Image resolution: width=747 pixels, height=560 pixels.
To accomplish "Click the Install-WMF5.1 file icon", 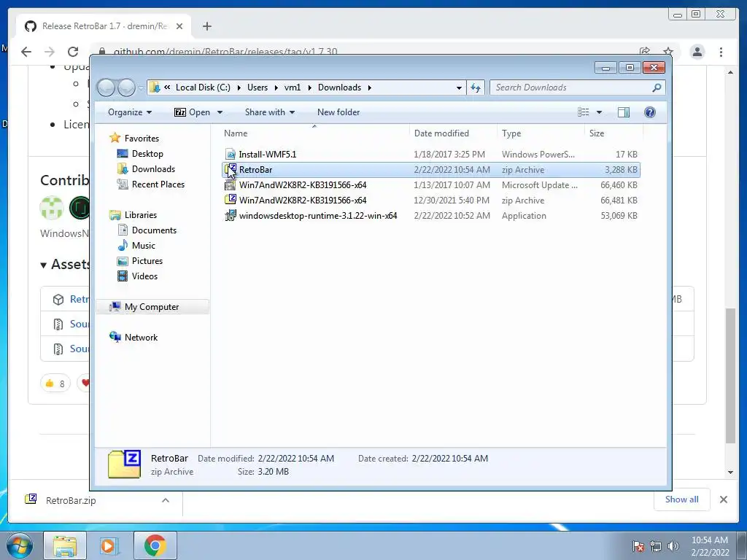I will (231, 155).
